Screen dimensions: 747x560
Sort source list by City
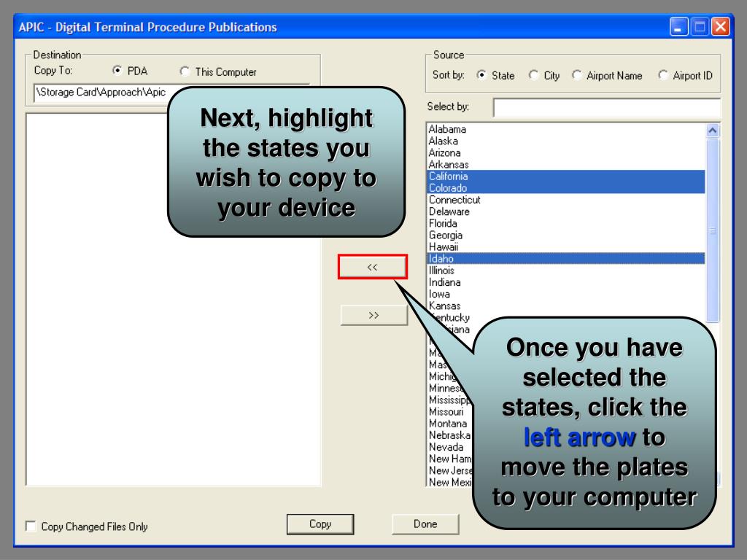[533, 75]
